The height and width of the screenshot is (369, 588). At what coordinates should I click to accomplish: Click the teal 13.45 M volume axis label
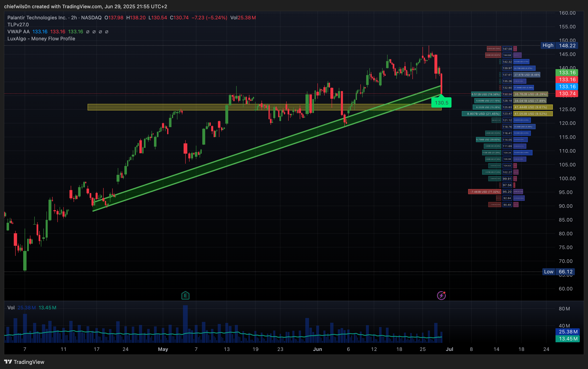(568, 339)
